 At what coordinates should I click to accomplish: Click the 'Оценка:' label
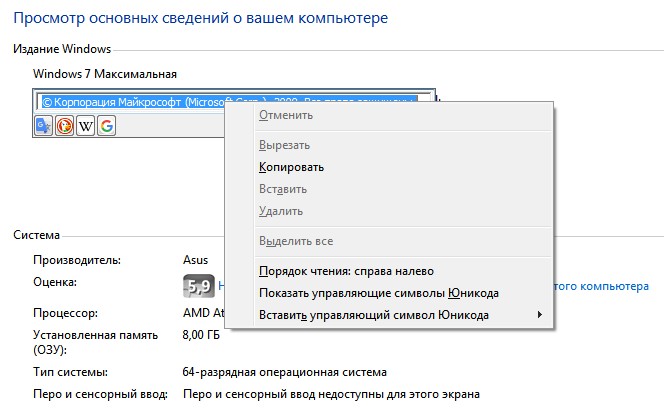pos(55,282)
